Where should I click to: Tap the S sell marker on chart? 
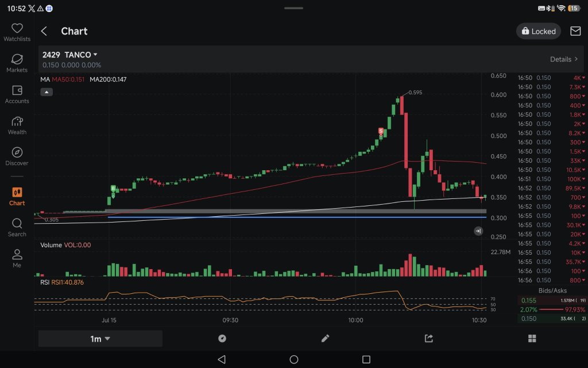[x=381, y=131]
